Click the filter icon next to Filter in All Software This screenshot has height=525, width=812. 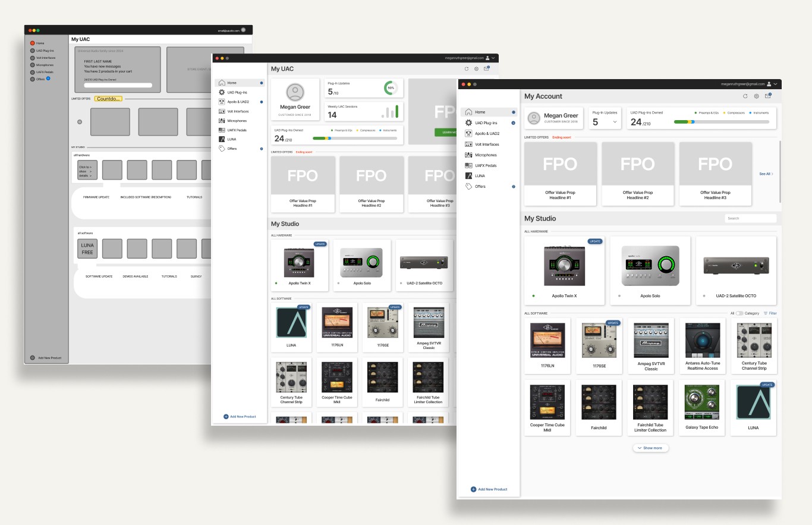click(766, 313)
